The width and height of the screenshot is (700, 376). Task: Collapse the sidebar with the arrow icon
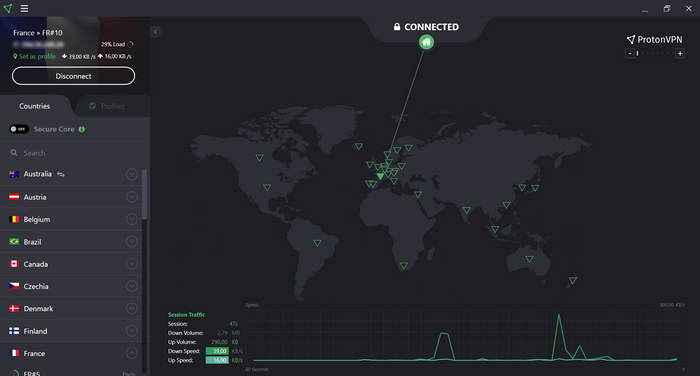[156, 32]
